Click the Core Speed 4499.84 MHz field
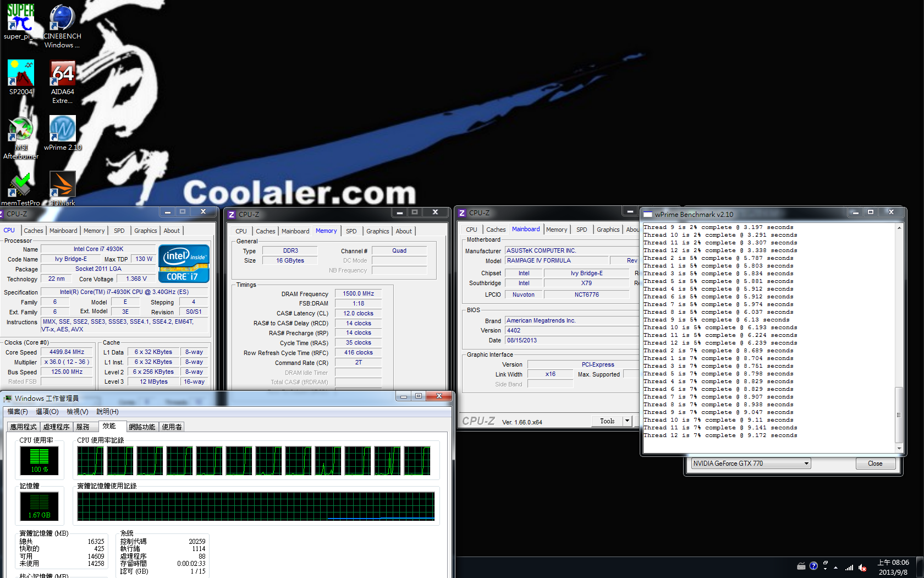This screenshot has height=578, width=924. 67,352
